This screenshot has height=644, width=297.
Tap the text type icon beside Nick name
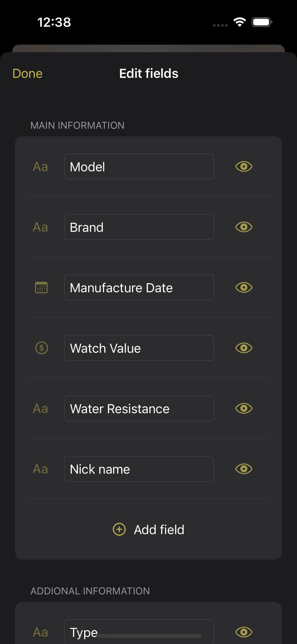pyautogui.click(x=40, y=469)
